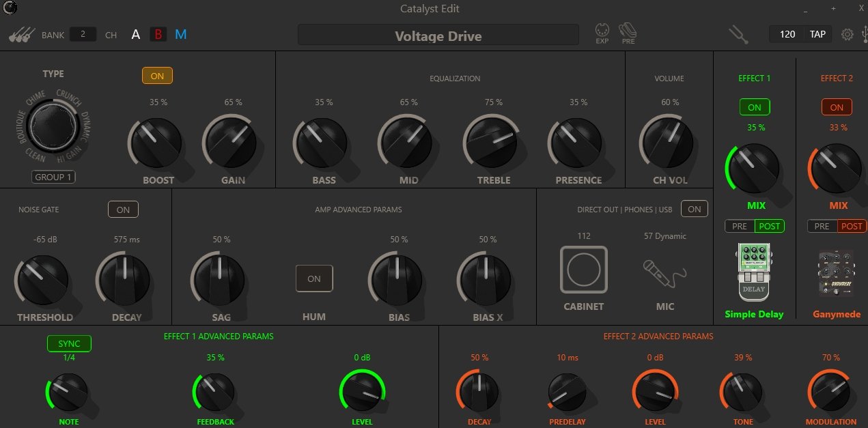Click the -65 dB threshold value
The height and width of the screenshot is (428, 868).
(44, 239)
